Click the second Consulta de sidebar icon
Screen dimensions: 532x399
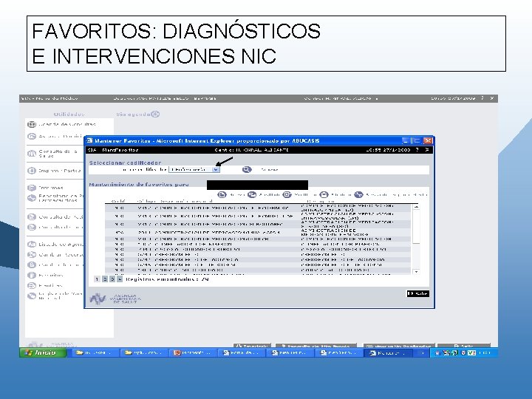(32, 228)
